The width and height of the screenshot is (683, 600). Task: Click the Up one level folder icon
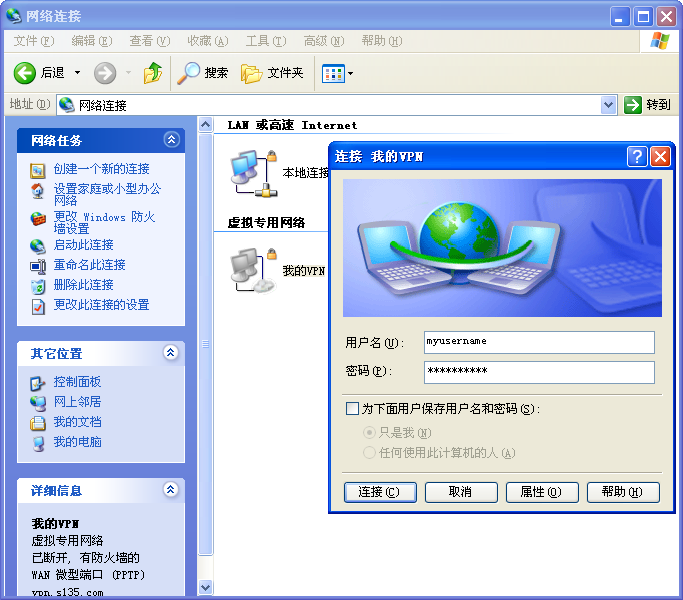pyautogui.click(x=153, y=73)
